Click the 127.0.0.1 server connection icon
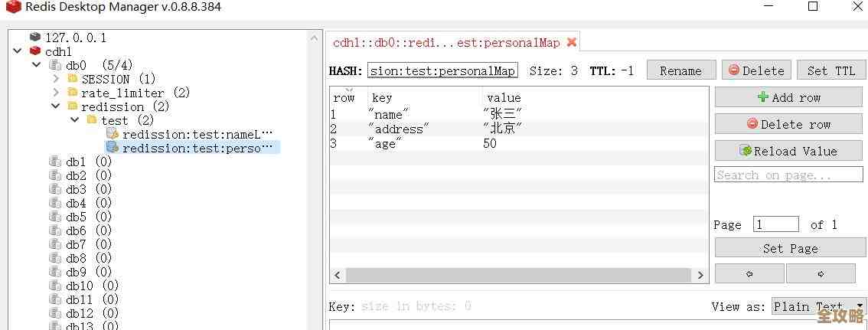 35,37
